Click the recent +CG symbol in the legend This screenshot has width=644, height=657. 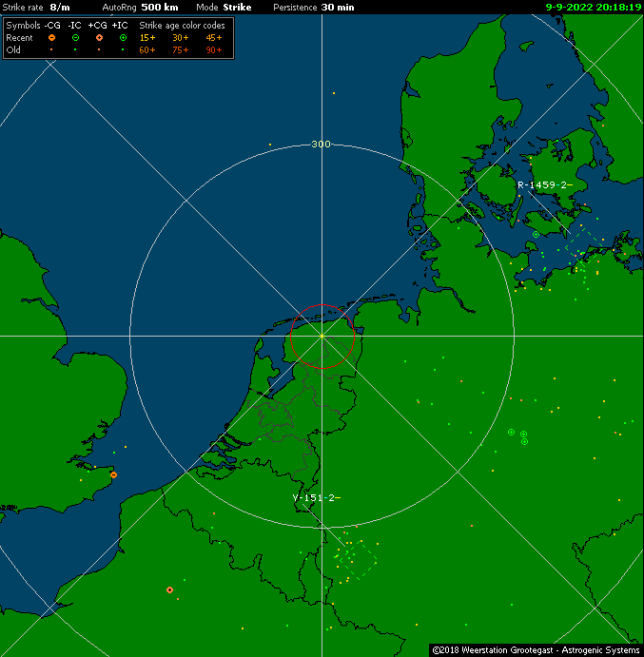click(99, 37)
